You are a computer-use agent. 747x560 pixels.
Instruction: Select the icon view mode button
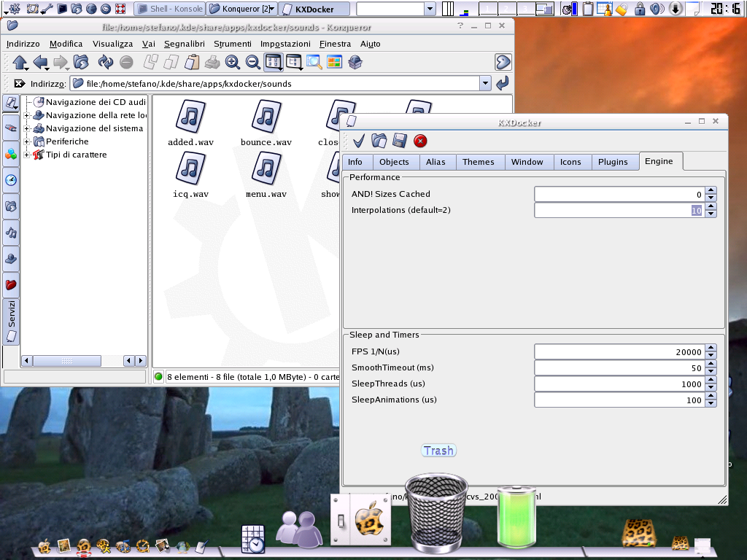click(274, 63)
